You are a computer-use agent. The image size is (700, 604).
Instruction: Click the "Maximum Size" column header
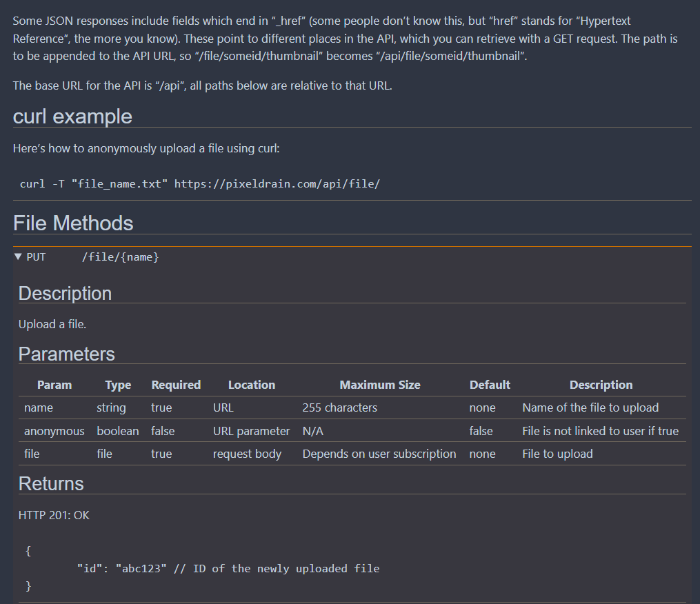click(379, 385)
